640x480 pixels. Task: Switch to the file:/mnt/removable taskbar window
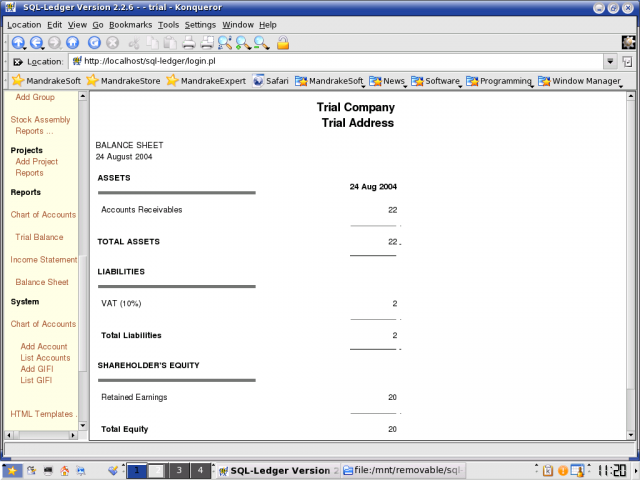[x=403, y=470]
